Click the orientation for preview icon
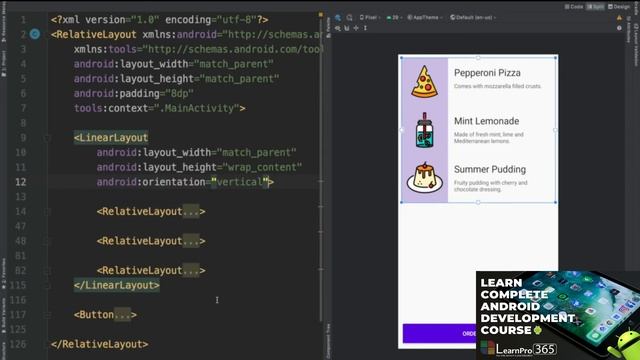 coord(349,18)
